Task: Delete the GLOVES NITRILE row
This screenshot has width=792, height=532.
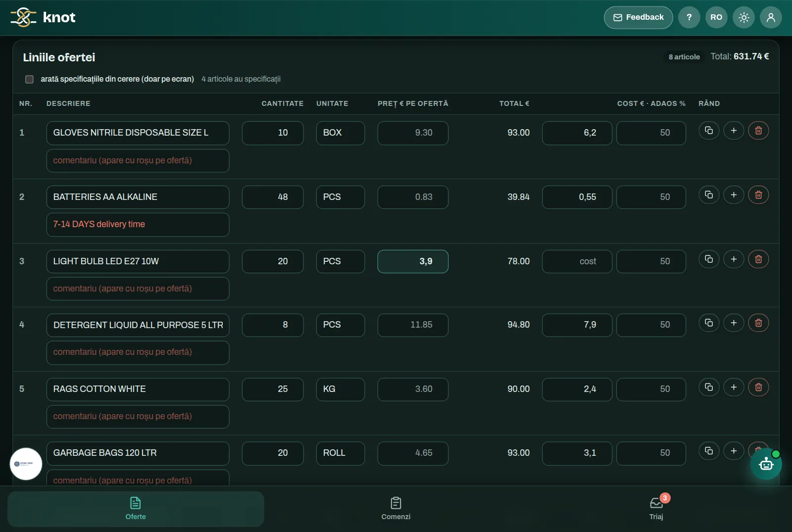Action: click(x=758, y=131)
